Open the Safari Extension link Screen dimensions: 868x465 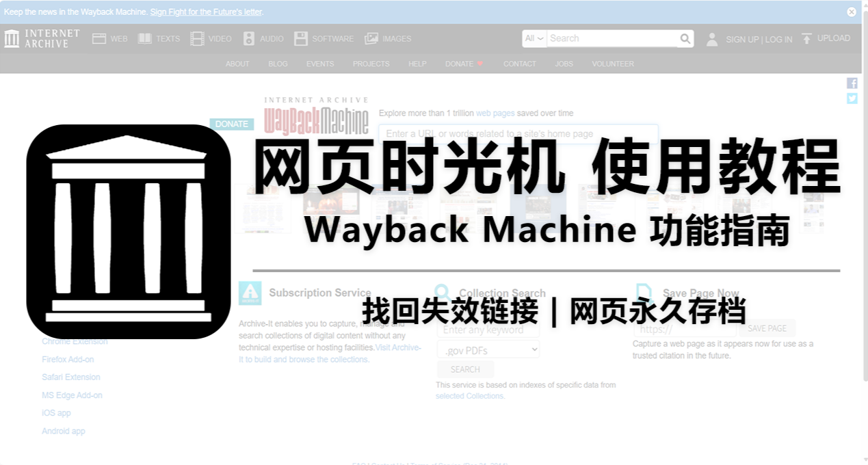(x=71, y=377)
